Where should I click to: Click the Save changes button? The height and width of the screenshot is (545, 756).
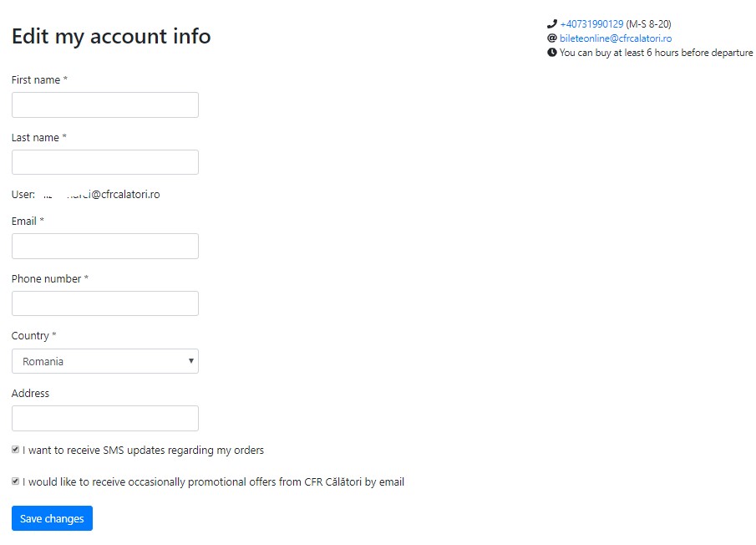click(x=52, y=518)
